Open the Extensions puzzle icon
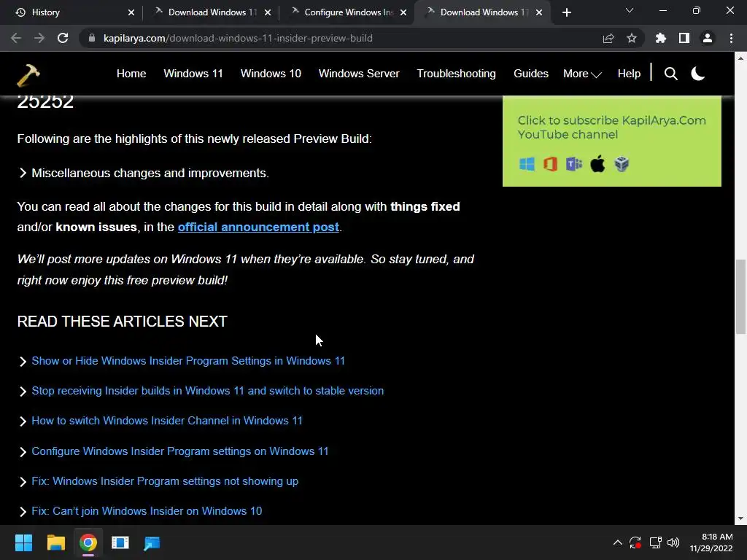 [x=660, y=38]
